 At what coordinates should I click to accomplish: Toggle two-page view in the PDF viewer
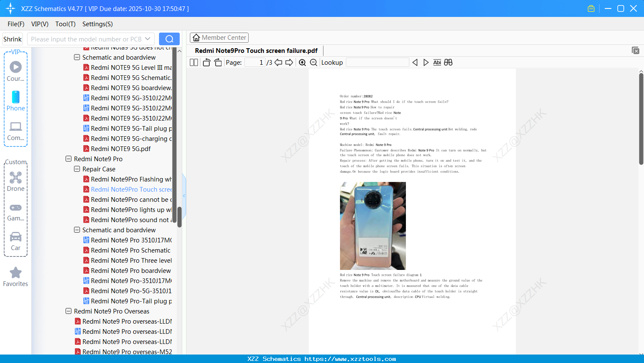click(x=193, y=62)
